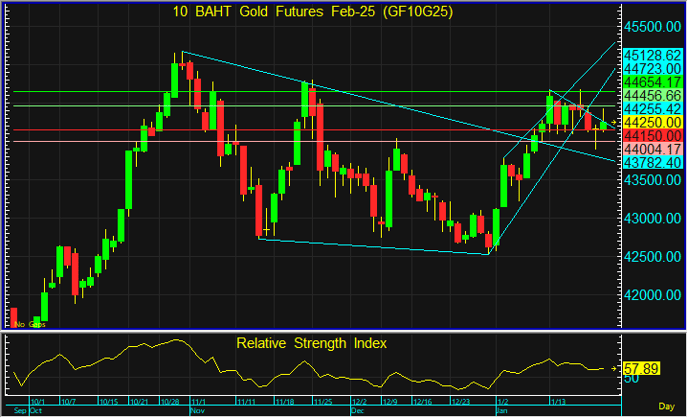Select the yellow 44250.00 price label

click(x=652, y=121)
